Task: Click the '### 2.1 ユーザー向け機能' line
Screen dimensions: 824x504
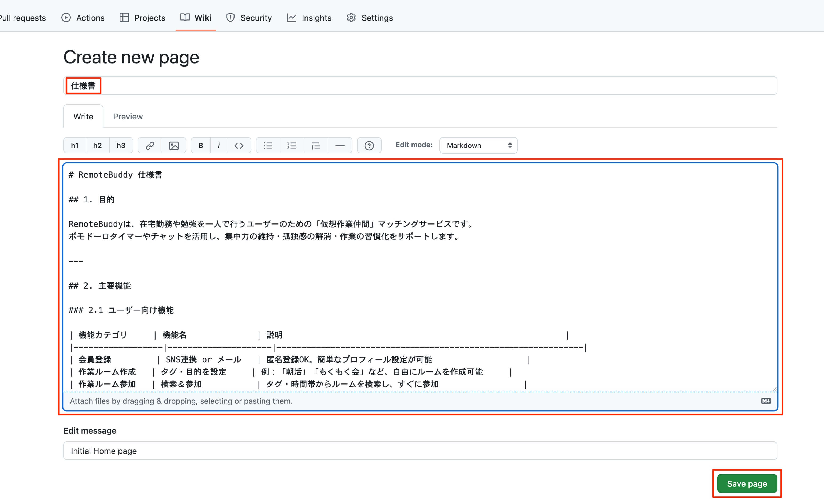Action: click(121, 310)
